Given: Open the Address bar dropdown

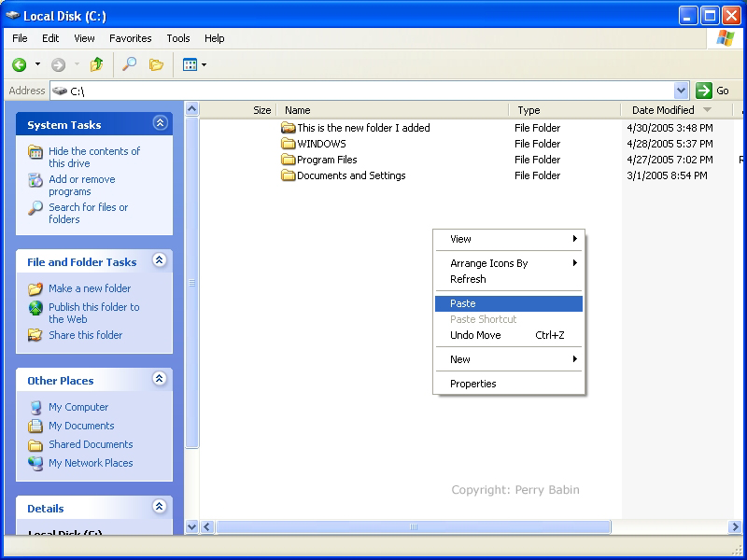Looking at the screenshot, I should tap(682, 91).
